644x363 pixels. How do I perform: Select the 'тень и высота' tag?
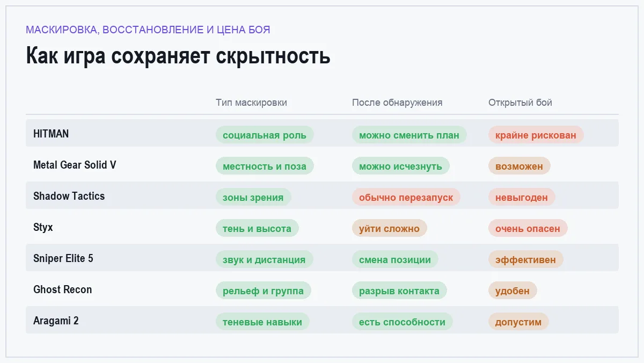click(257, 228)
